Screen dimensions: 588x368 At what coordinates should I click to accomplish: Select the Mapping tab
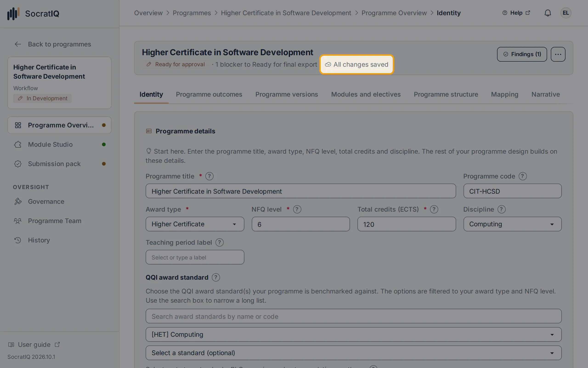pos(505,95)
